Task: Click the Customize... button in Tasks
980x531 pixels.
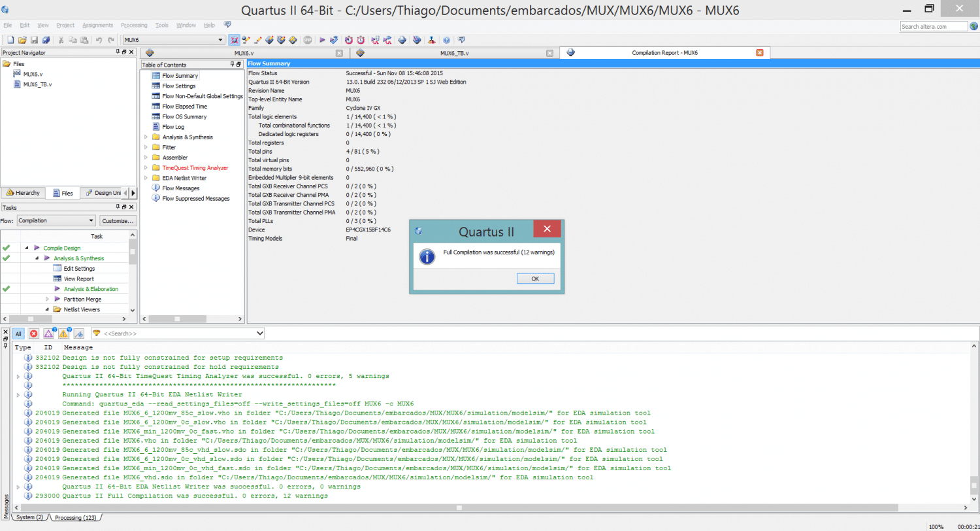Action: pyautogui.click(x=118, y=221)
